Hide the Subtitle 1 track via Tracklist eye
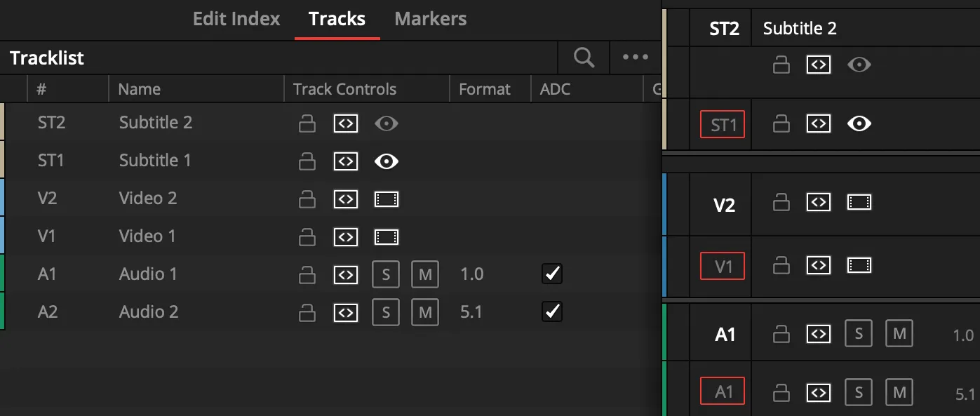The image size is (980, 416). pos(386,161)
